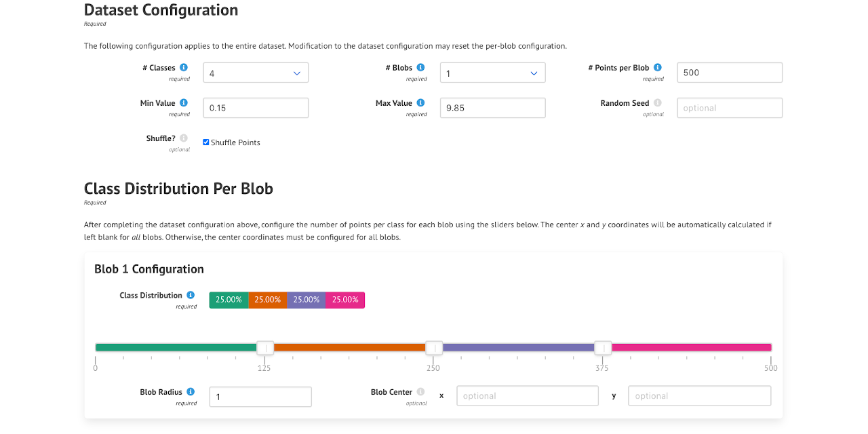Image resolution: width=868 pixels, height=434 pixels.
Task: Click the info icon next to # Blobs
Action: click(x=420, y=68)
